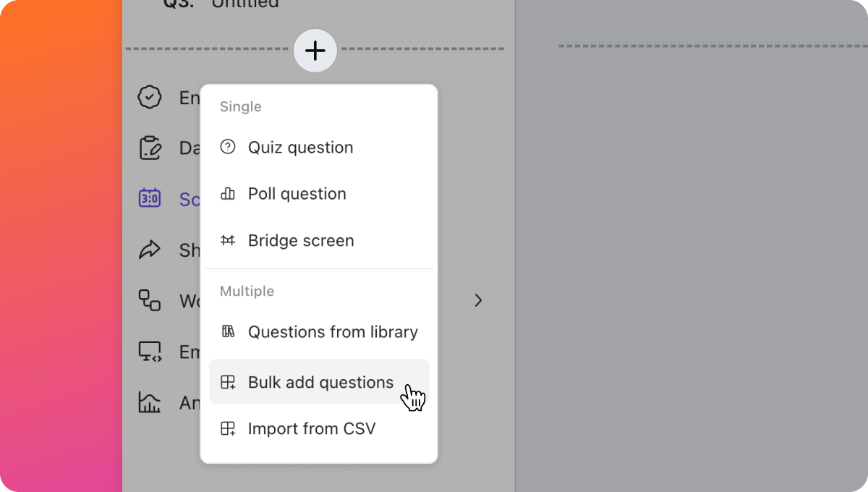Click the Poll bar chart icon
The height and width of the screenshot is (492, 868).
228,193
